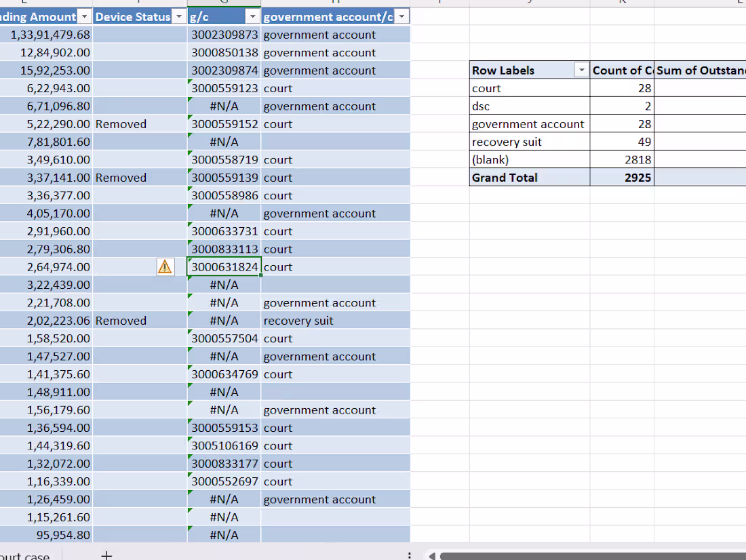Select amount cell 12,84,902.00

tap(45, 52)
